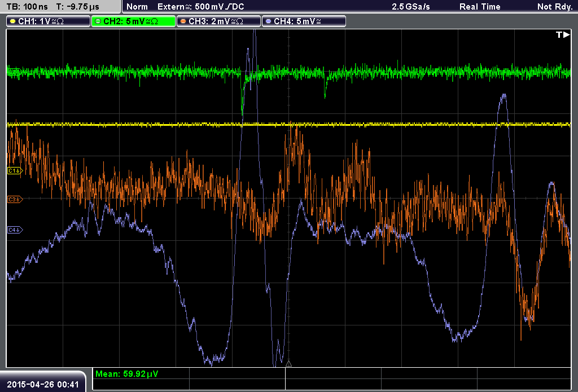Click the 2015-04-26 00:41 date stamp
The height and width of the screenshot is (392, 578).
(x=43, y=385)
